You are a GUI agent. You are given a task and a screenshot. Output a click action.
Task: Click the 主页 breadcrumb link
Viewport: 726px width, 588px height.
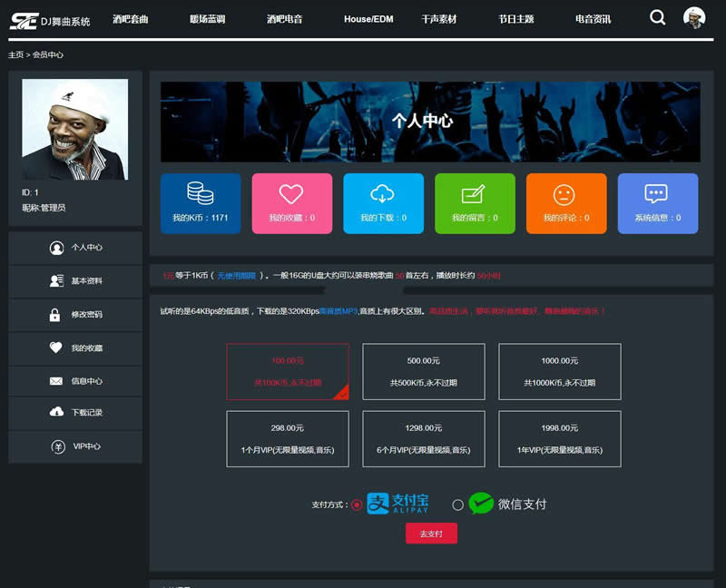point(15,55)
